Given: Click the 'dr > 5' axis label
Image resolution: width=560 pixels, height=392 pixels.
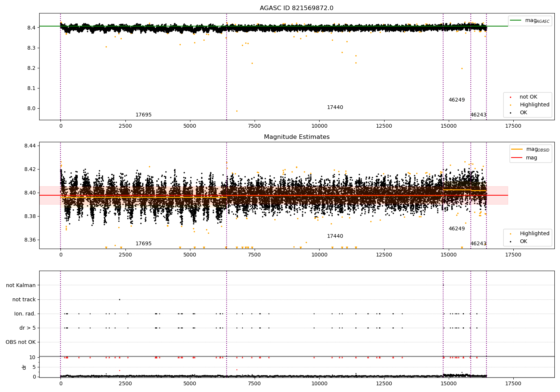Looking at the screenshot, I should 28,328.
